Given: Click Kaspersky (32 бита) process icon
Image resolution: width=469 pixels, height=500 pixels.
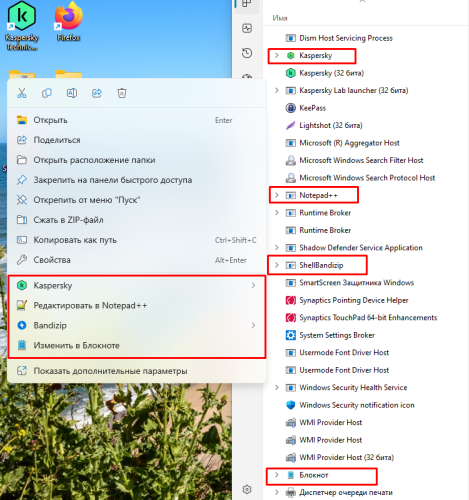Looking at the screenshot, I should click(x=291, y=73).
